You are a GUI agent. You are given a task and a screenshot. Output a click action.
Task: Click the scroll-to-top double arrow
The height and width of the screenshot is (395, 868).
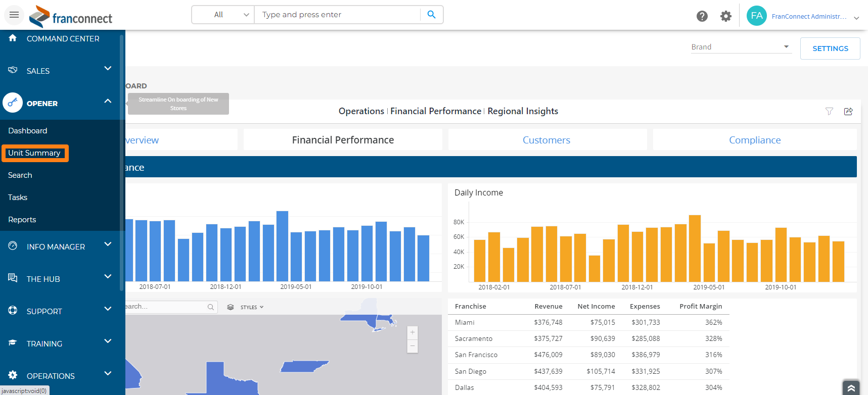point(851,387)
